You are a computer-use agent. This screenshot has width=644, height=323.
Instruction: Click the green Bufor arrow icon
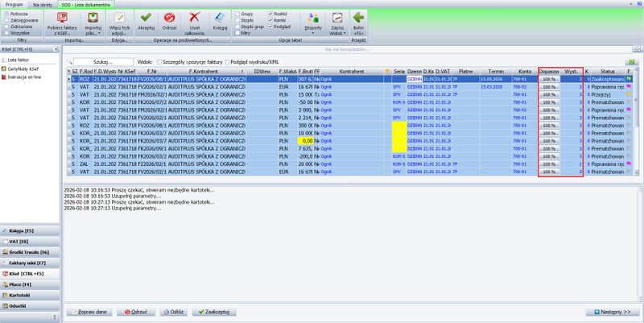tap(358, 17)
